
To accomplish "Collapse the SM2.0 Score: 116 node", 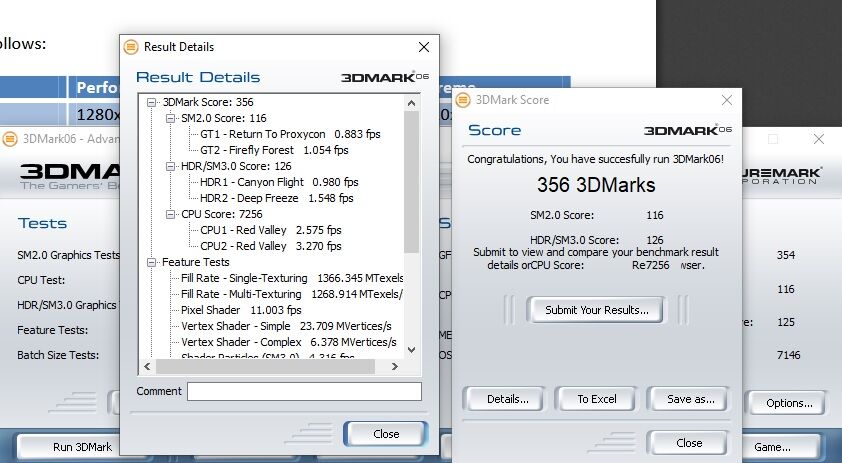I will [170, 118].
